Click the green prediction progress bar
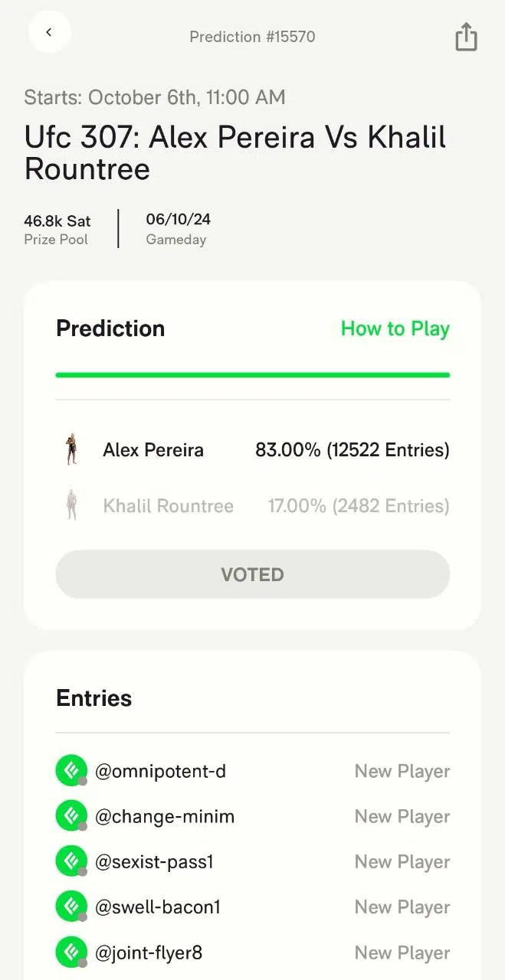505x980 pixels. (x=252, y=375)
